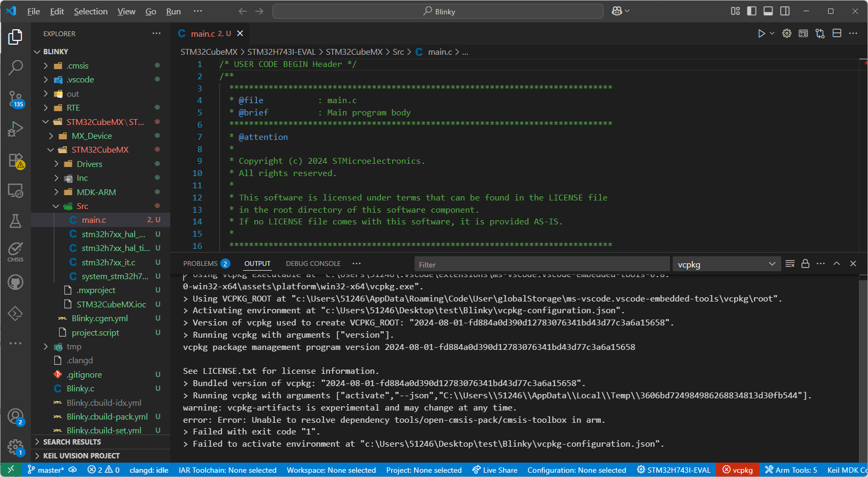
Task: Click the Blinky command center search box
Action: click(438, 11)
